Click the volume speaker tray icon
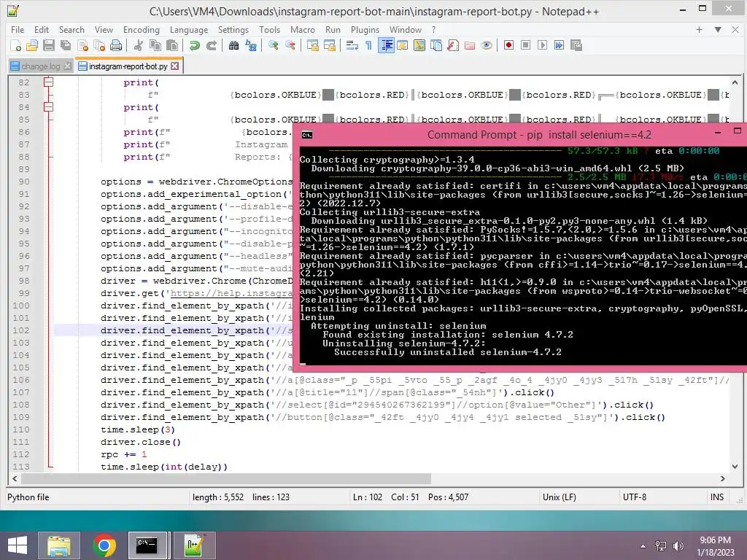Image resolution: width=747 pixels, height=560 pixels. [678, 546]
